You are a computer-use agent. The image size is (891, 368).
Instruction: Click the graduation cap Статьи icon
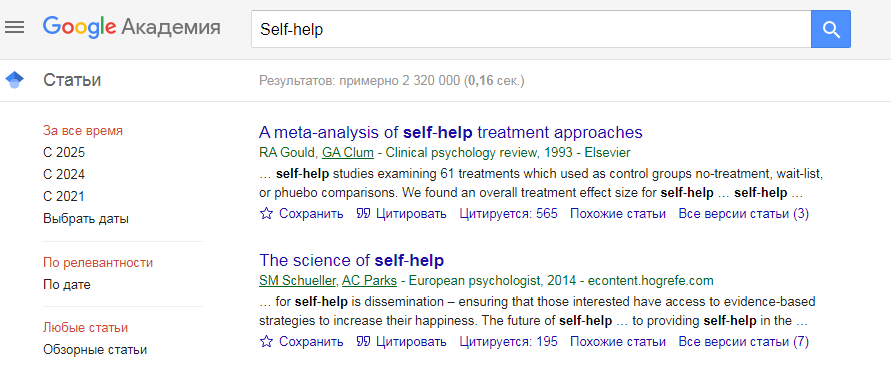(x=15, y=80)
